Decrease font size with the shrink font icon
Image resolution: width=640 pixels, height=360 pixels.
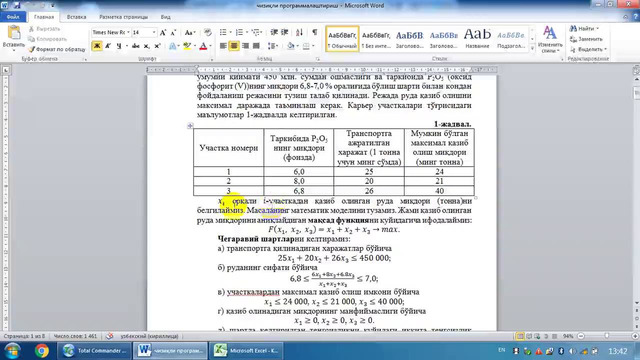tap(173, 33)
